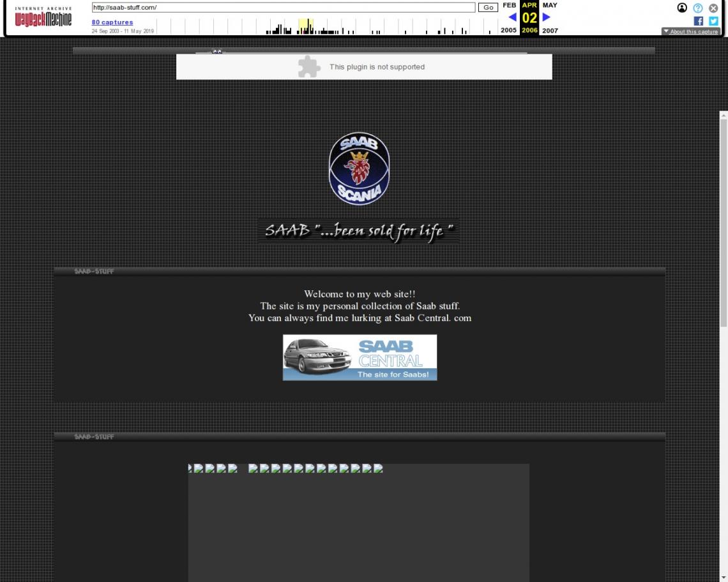This screenshot has height=582, width=728.
Task: Click the current year 2006 label
Action: (529, 30)
